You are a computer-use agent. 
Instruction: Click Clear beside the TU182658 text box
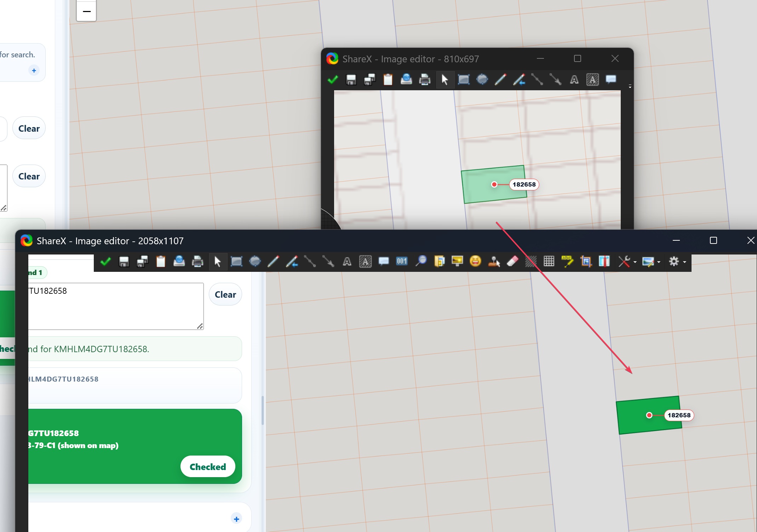coord(225,294)
